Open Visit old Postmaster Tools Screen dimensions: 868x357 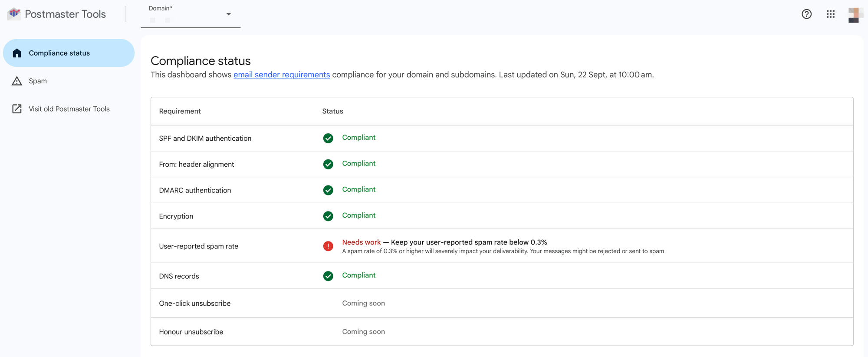pos(69,109)
